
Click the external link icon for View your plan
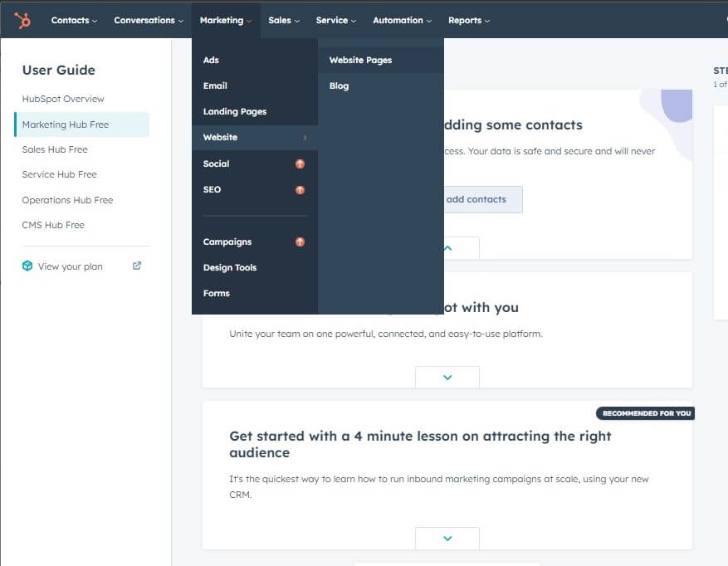pyautogui.click(x=137, y=266)
